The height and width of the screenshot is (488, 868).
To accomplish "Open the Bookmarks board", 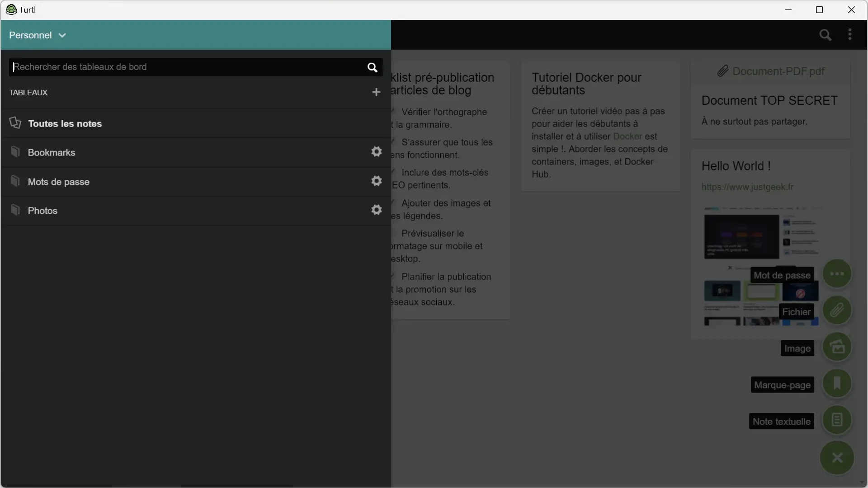I will (196, 152).
